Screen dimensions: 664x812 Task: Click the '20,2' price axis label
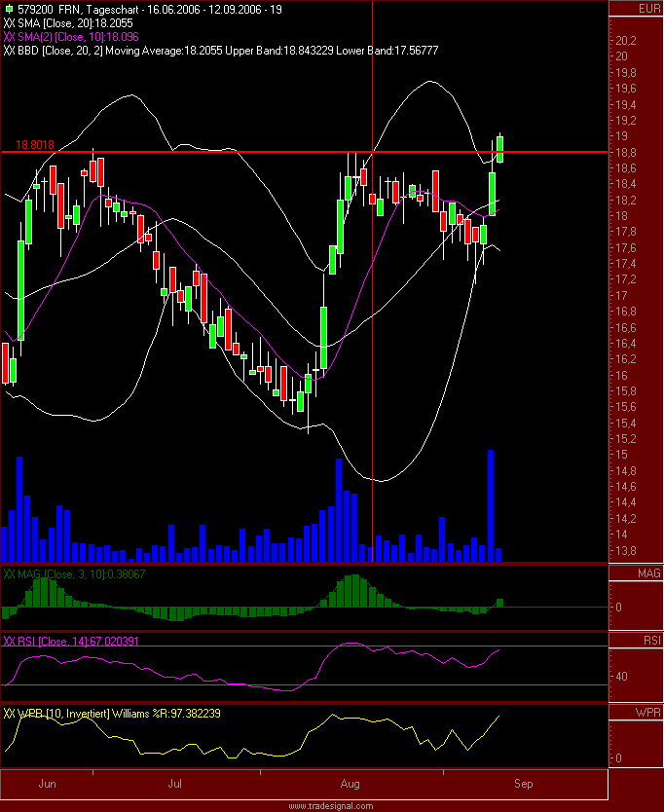click(626, 41)
